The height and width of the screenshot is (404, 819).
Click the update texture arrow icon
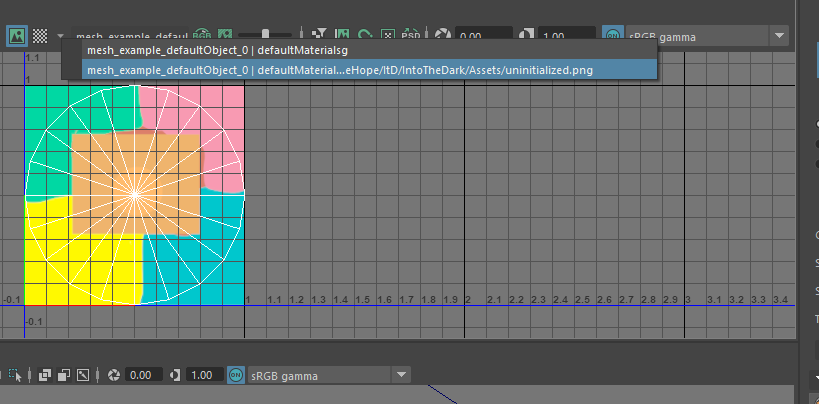tap(365, 35)
